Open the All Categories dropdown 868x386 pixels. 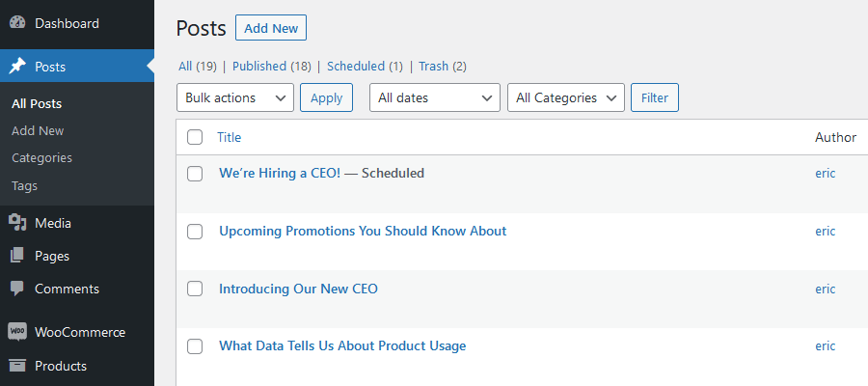coord(565,97)
